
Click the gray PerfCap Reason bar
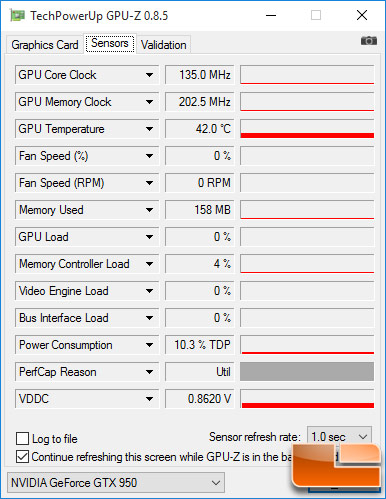[307, 372]
